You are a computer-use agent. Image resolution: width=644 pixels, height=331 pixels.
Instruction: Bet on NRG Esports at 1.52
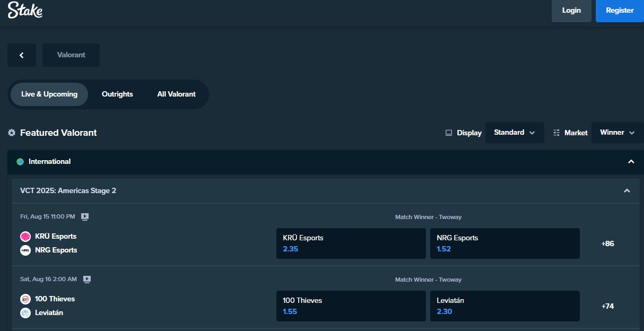tap(505, 243)
